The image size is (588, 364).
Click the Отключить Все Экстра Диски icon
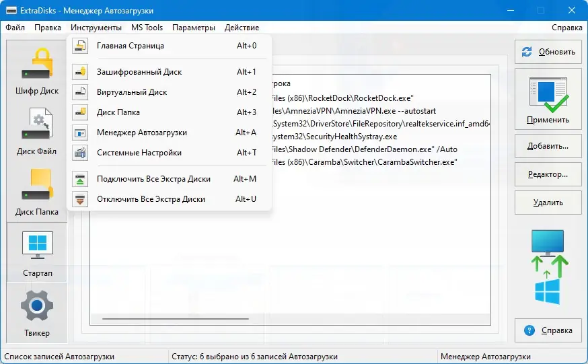[x=80, y=199]
